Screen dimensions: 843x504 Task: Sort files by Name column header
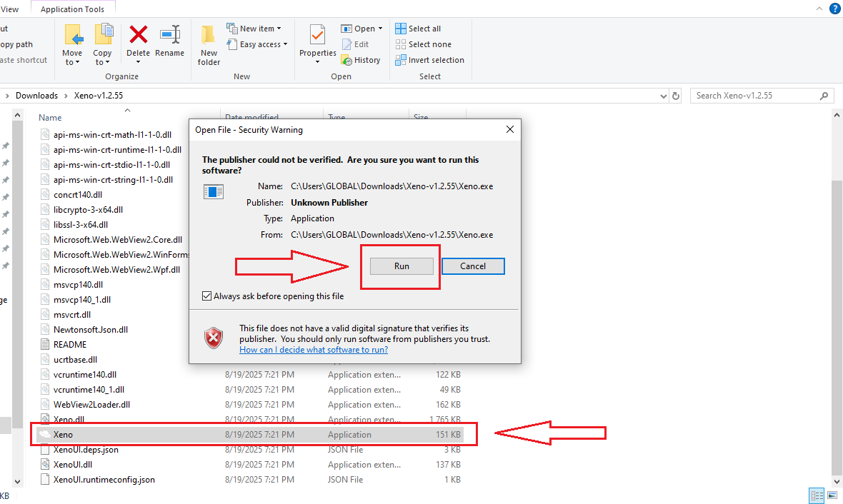tap(50, 118)
